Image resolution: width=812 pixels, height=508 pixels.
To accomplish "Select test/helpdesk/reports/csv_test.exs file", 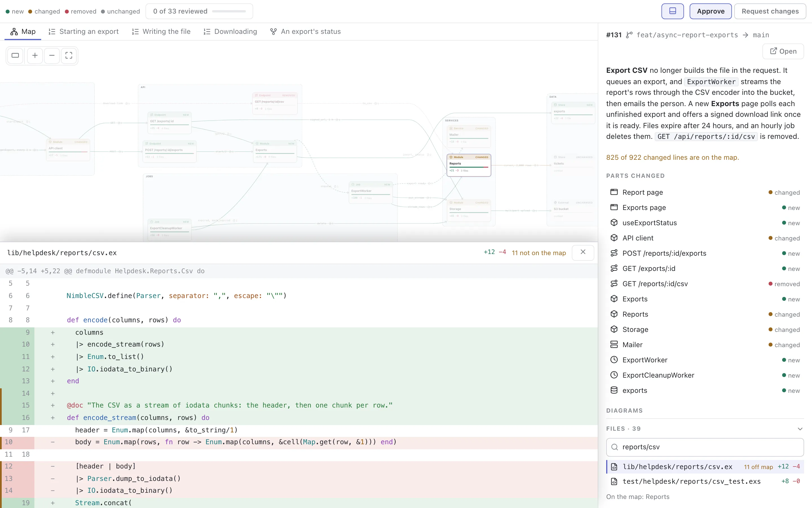I will tap(705, 481).
